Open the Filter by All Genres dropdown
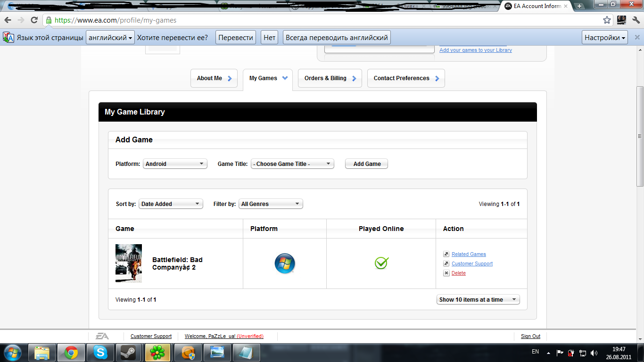The width and height of the screenshot is (644, 362). point(271,204)
